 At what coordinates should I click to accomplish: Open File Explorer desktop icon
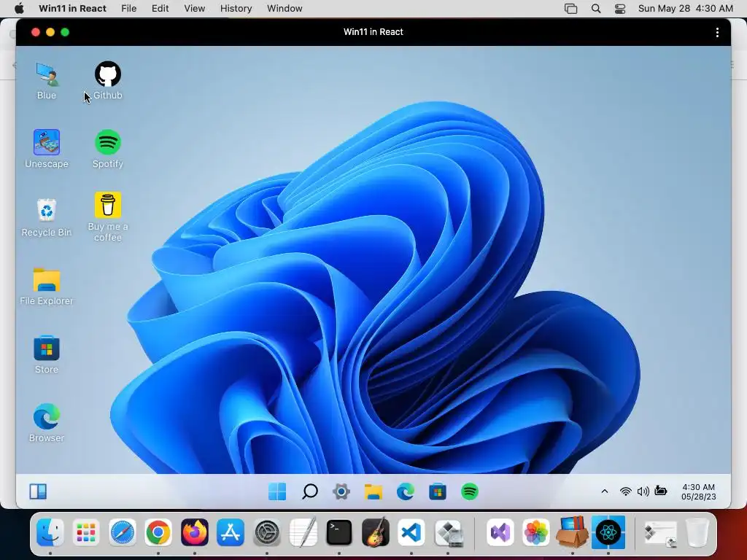tap(47, 286)
